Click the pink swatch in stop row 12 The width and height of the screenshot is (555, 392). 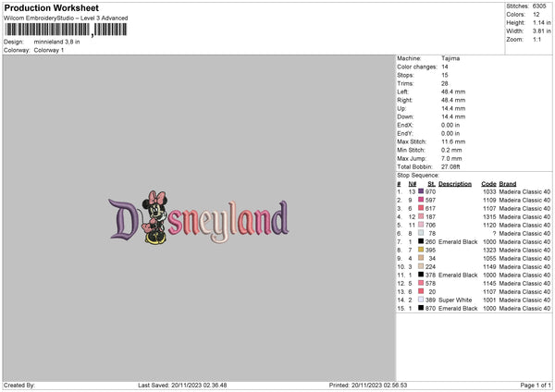click(421, 283)
